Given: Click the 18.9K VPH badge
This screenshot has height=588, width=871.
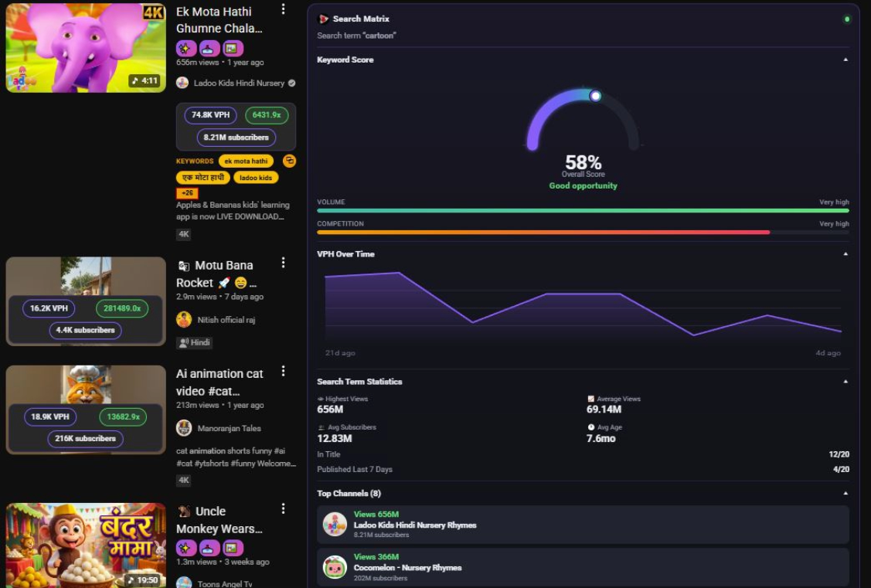Looking at the screenshot, I should (50, 416).
